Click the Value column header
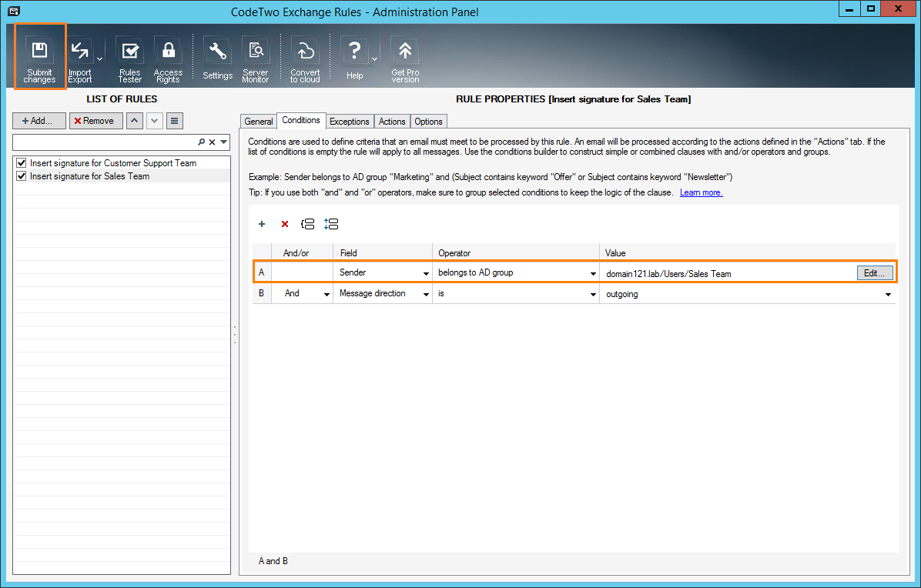 pos(747,253)
